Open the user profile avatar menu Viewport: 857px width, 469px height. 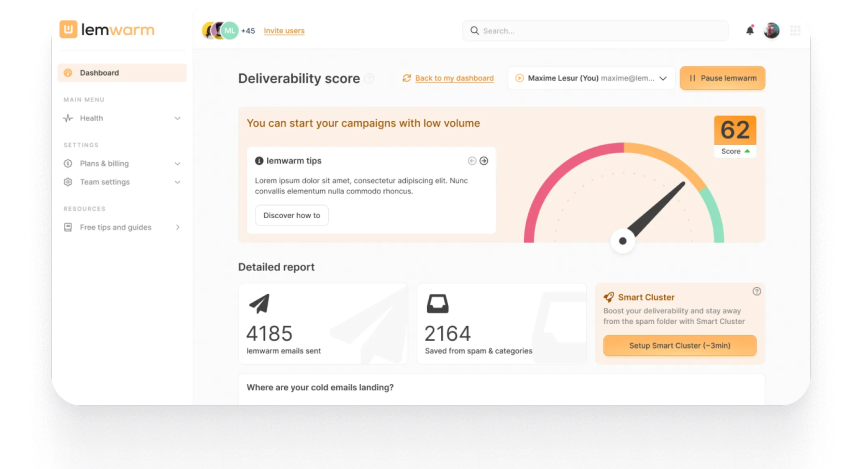772,31
